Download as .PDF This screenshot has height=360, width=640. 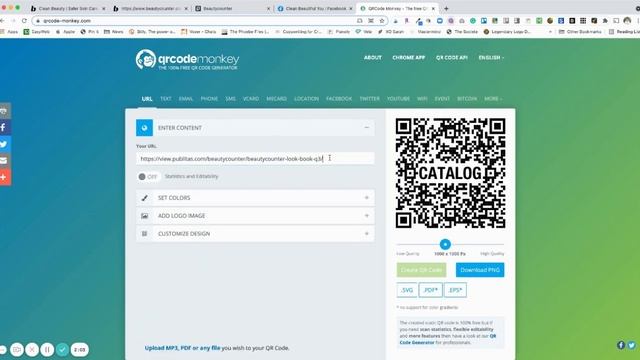430,290
